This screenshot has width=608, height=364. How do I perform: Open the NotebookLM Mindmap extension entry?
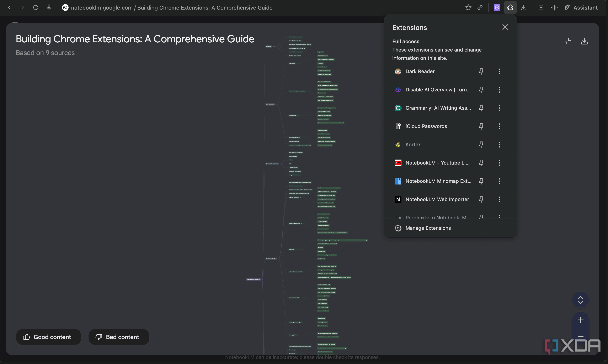tap(433, 181)
